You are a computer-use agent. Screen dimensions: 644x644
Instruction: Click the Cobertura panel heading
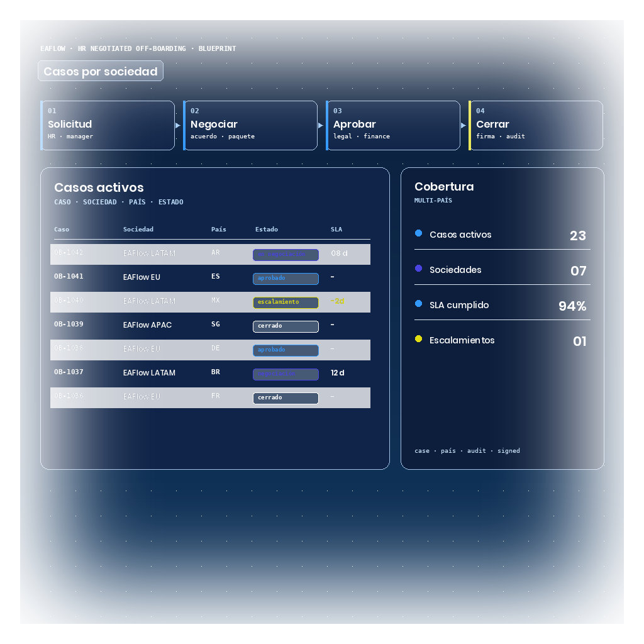point(444,187)
